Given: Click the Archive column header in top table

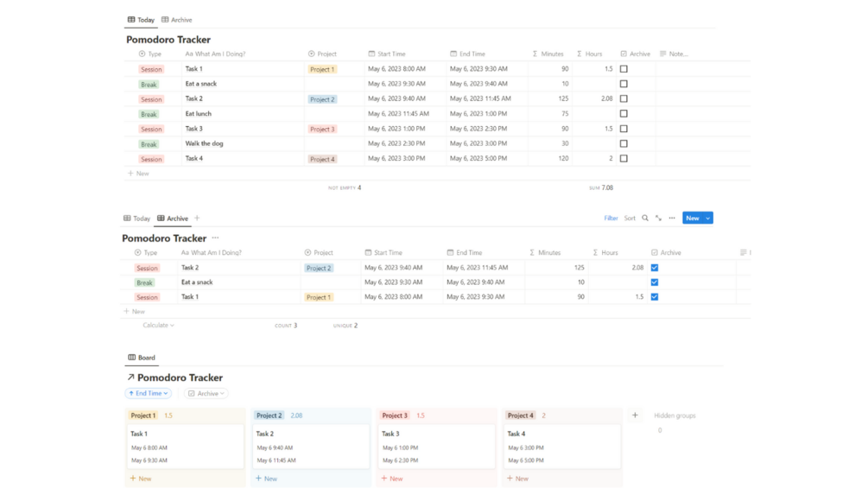Looking at the screenshot, I should [x=636, y=54].
